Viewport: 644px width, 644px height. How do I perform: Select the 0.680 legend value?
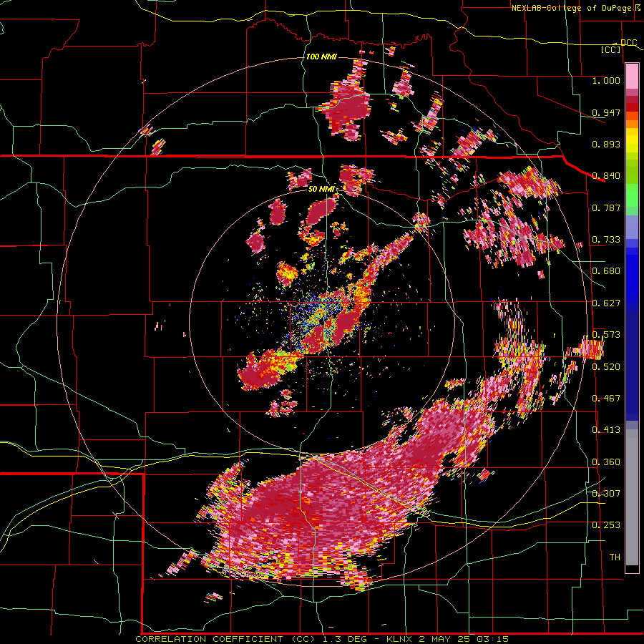point(606,271)
